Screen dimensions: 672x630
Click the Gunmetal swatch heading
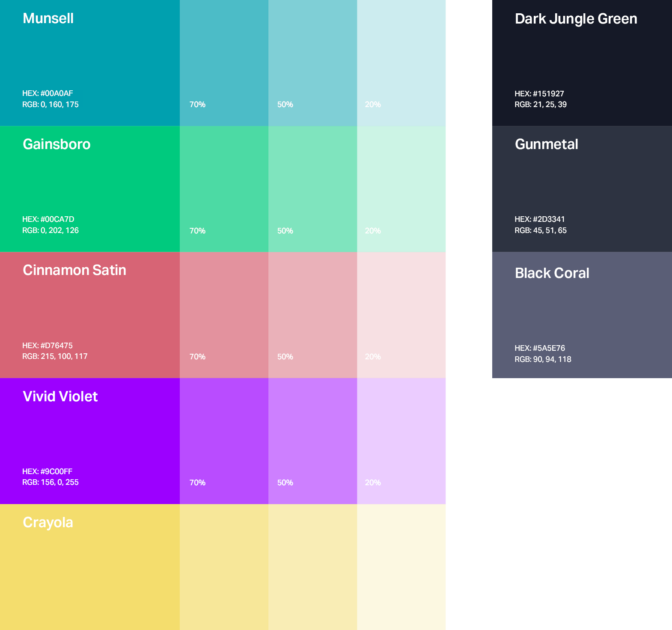[x=546, y=144]
